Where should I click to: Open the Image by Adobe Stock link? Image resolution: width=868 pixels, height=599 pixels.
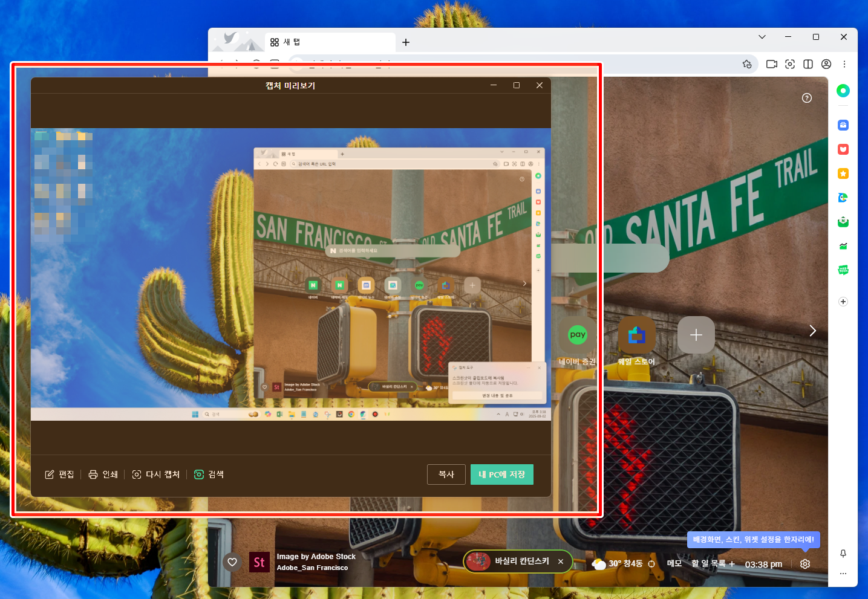[x=316, y=557]
